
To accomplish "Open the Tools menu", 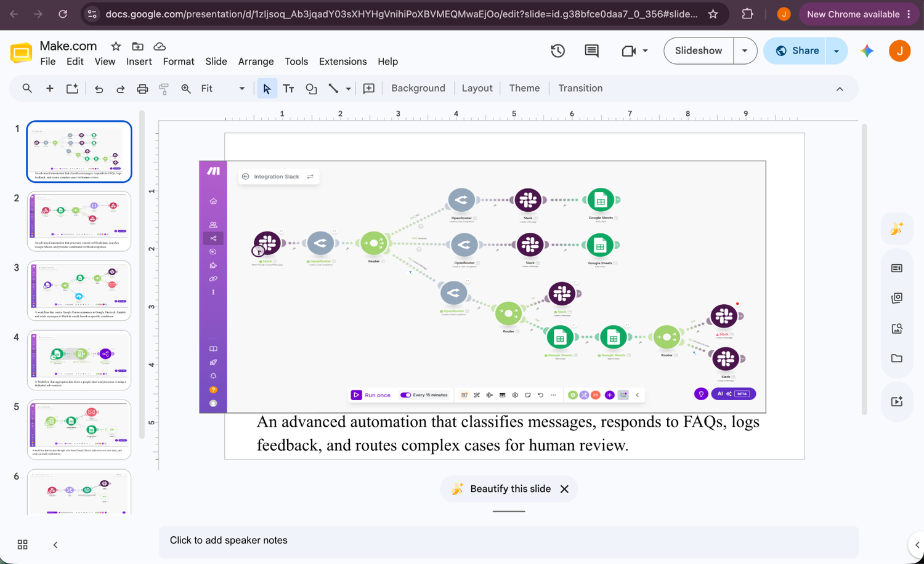I will (296, 62).
